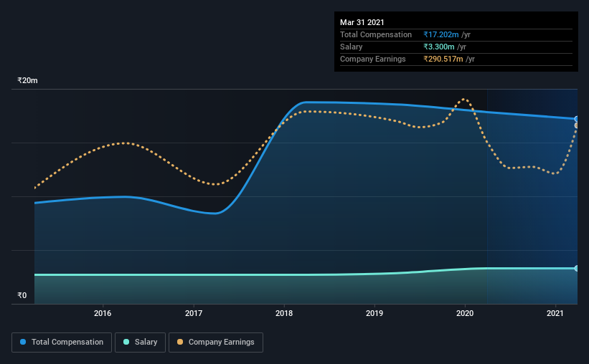This screenshot has height=364, width=589.
Task: Click the Salary line endpoint marker
Action: click(576, 268)
